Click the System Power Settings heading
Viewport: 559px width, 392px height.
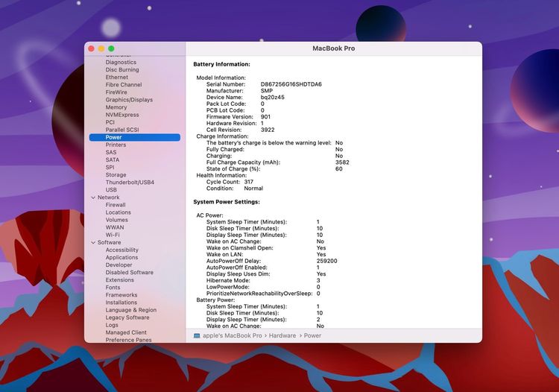(x=227, y=202)
